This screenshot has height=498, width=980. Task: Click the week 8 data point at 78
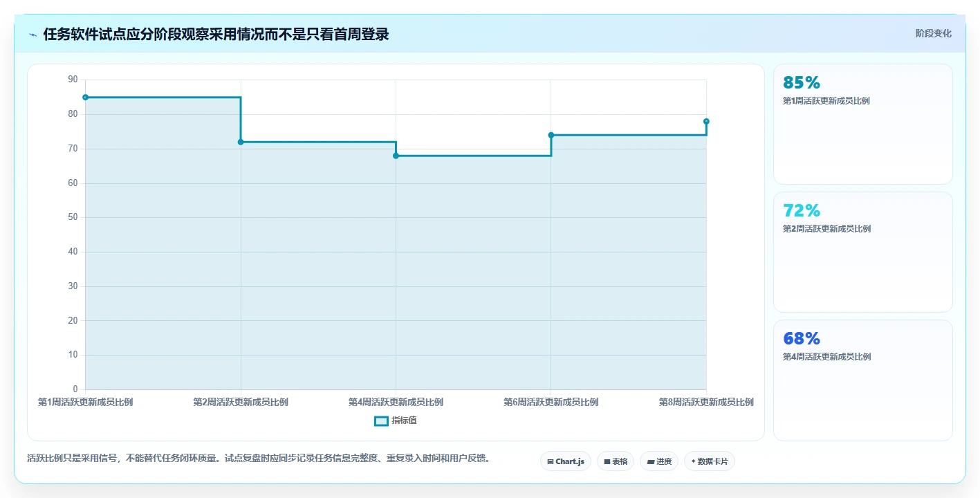706,121
